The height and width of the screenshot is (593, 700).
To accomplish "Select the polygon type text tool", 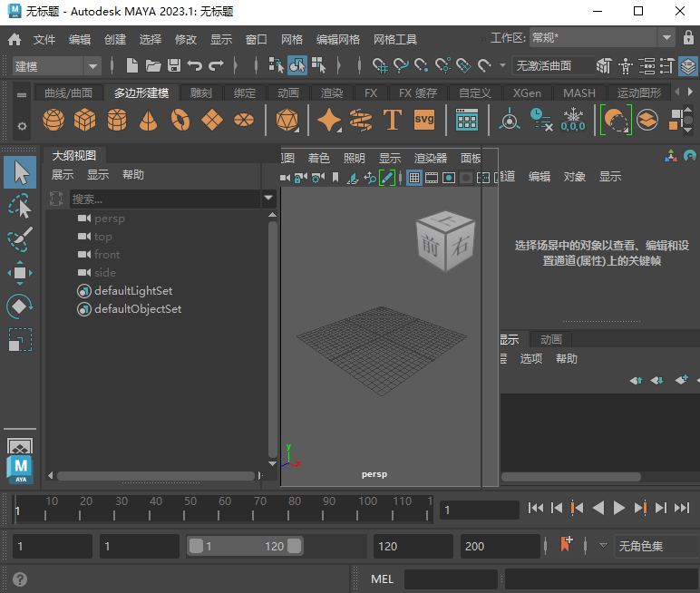I will [392, 120].
